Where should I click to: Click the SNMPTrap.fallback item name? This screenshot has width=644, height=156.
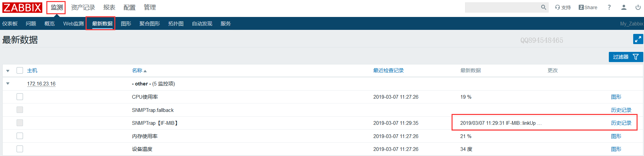[x=153, y=110]
